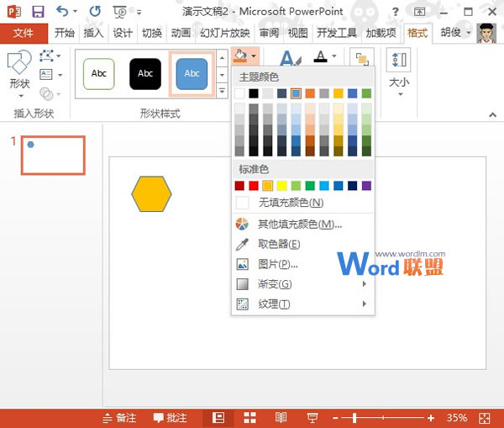The width and height of the screenshot is (504, 428).
Task: Fit slide to current window
Action: coord(484,418)
